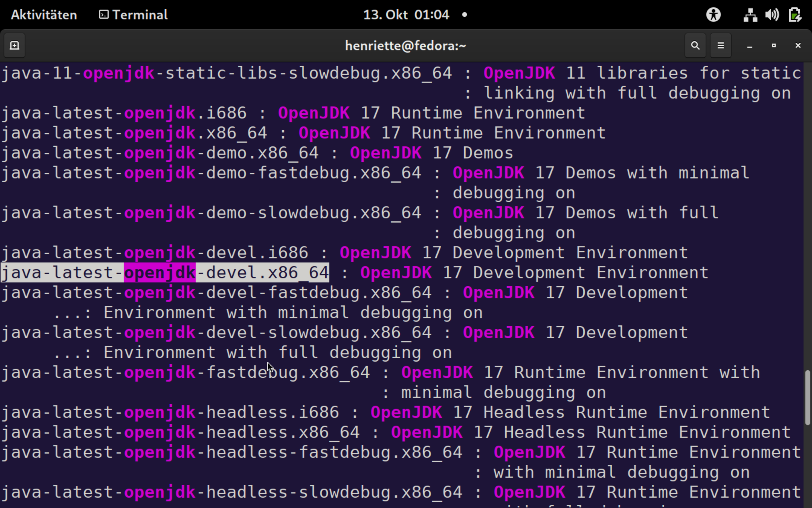Click java-latest-openjdk-fastdebug.x86_64 package name
This screenshot has height=508, width=812.
185,373
